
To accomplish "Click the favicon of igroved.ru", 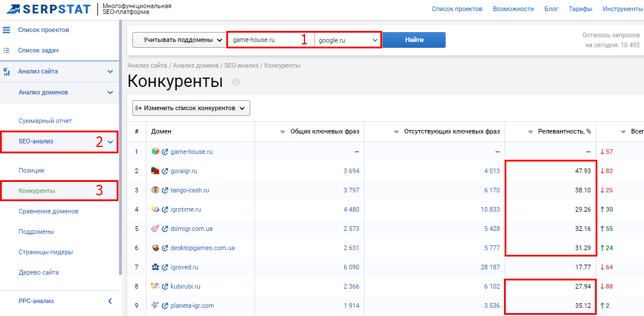I will pyautogui.click(x=155, y=267).
